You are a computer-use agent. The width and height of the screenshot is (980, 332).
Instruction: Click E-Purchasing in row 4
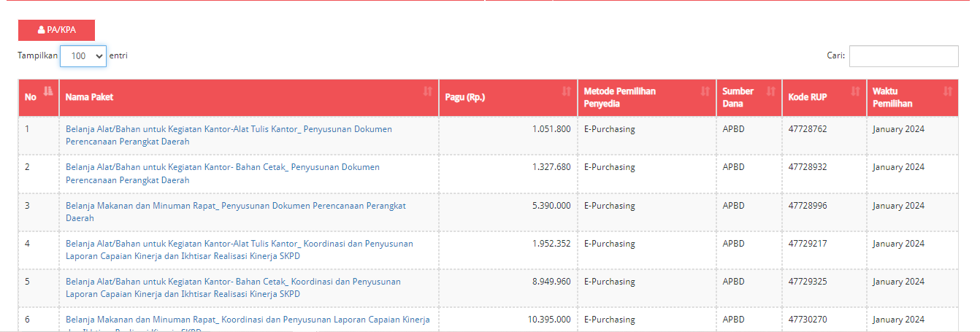click(x=610, y=243)
